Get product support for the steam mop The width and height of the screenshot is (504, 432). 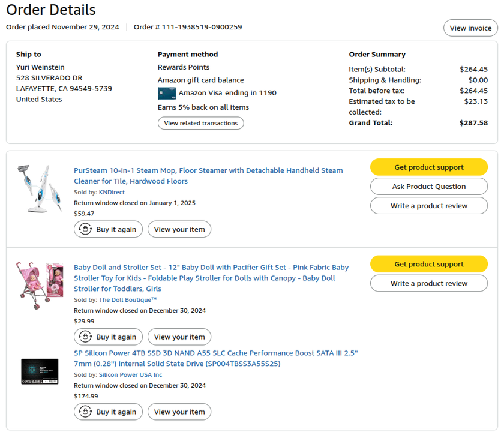pos(428,167)
